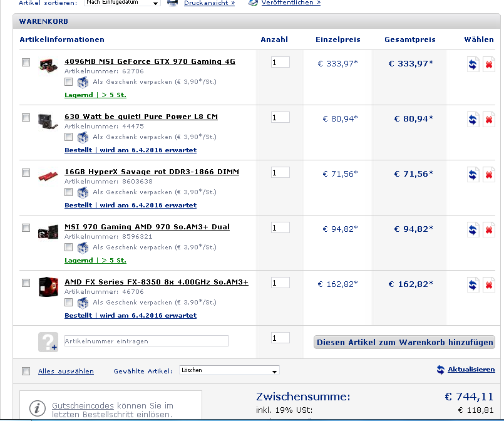Click Bestellt status under HyperX Savage RAM

pos(130,205)
